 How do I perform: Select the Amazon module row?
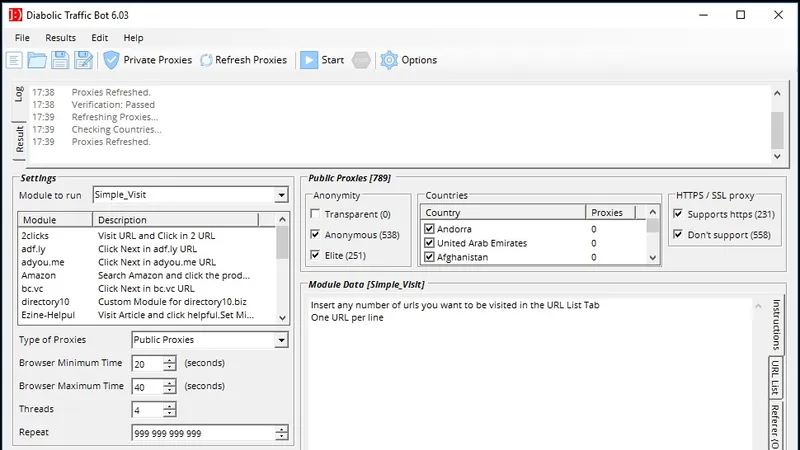[x=147, y=276]
